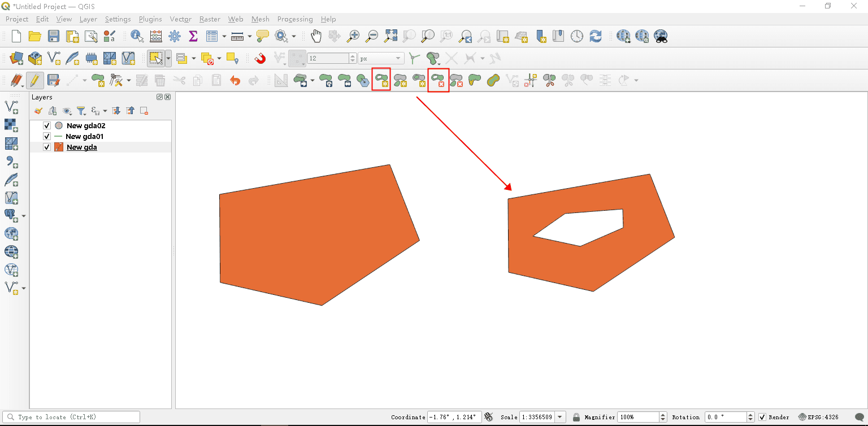868x426 pixels.
Task: Click Remove Layer icon in Layers panel
Action: click(x=144, y=111)
